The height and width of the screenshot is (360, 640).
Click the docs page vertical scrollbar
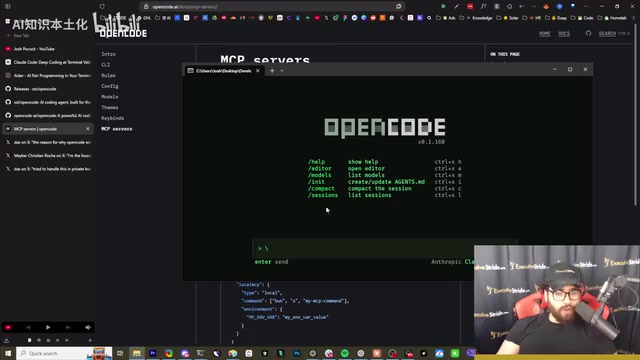point(635,114)
